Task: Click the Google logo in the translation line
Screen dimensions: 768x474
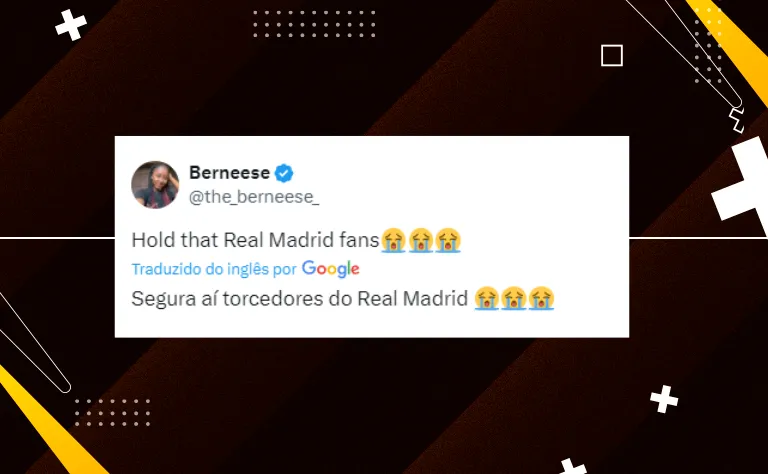Action: coord(331,269)
